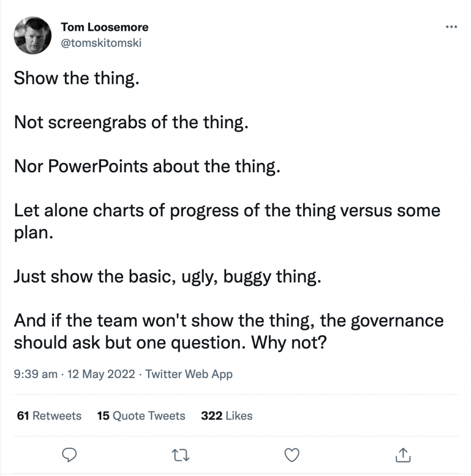471x476 pixels.
Task: Click the reply speech bubble icon
Action: click(70, 455)
